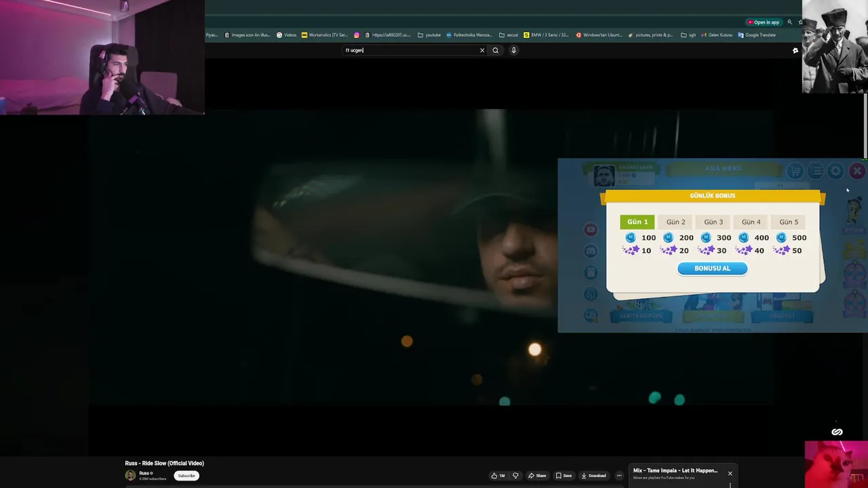Open the Politechnika Warsza... bookmark

pos(469,35)
